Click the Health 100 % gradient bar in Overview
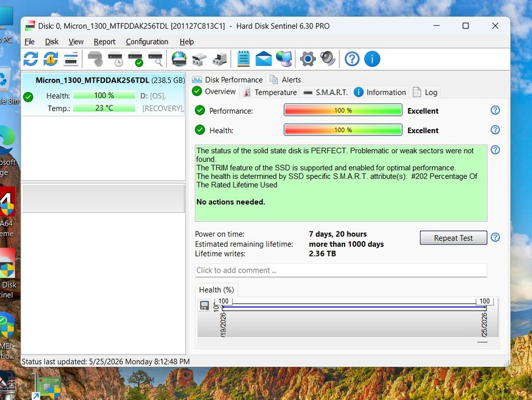The image size is (532, 400). click(x=343, y=130)
